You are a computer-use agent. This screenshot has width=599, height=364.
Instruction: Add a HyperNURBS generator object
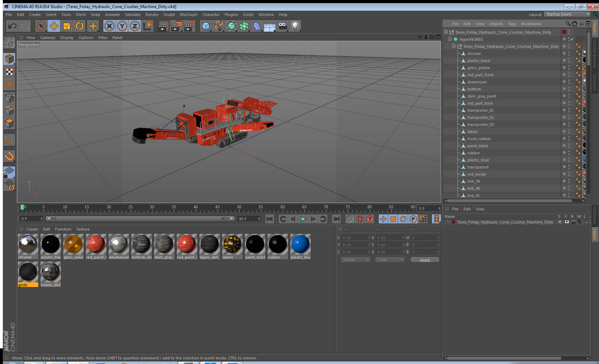(231, 26)
